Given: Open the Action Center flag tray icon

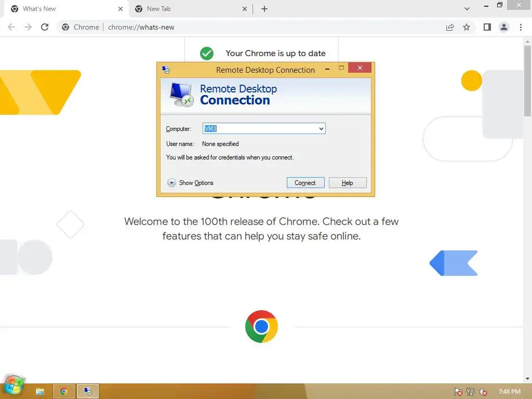Looking at the screenshot, I should [458, 392].
